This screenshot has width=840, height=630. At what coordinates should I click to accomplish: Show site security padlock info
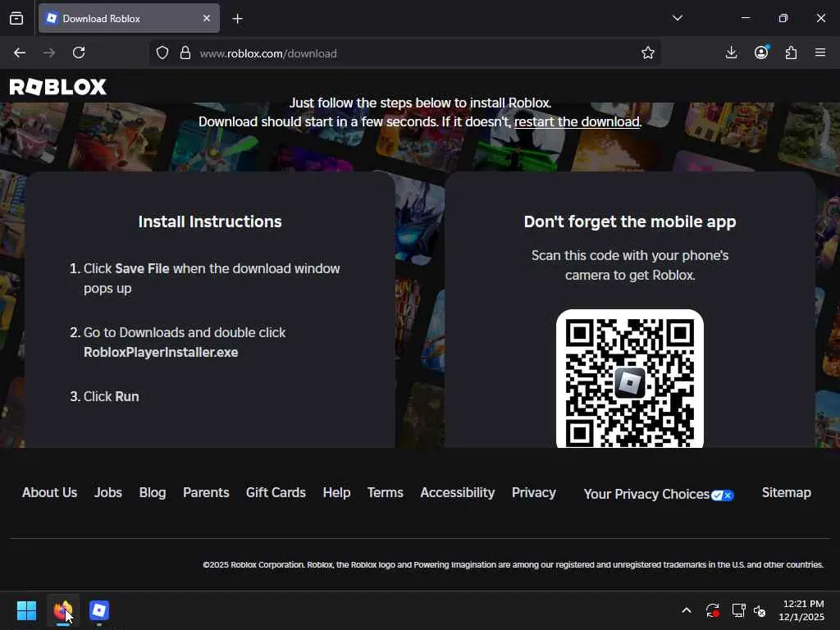tap(185, 52)
